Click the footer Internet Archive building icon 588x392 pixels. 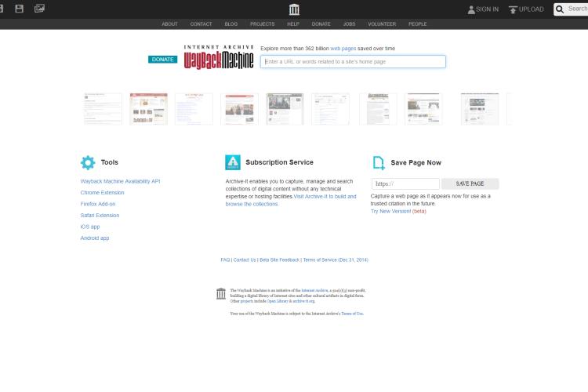(x=221, y=294)
